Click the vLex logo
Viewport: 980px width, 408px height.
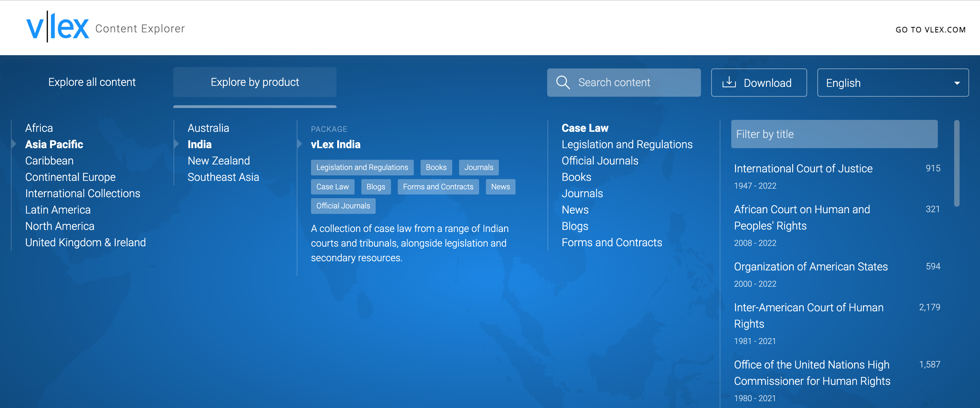click(58, 27)
